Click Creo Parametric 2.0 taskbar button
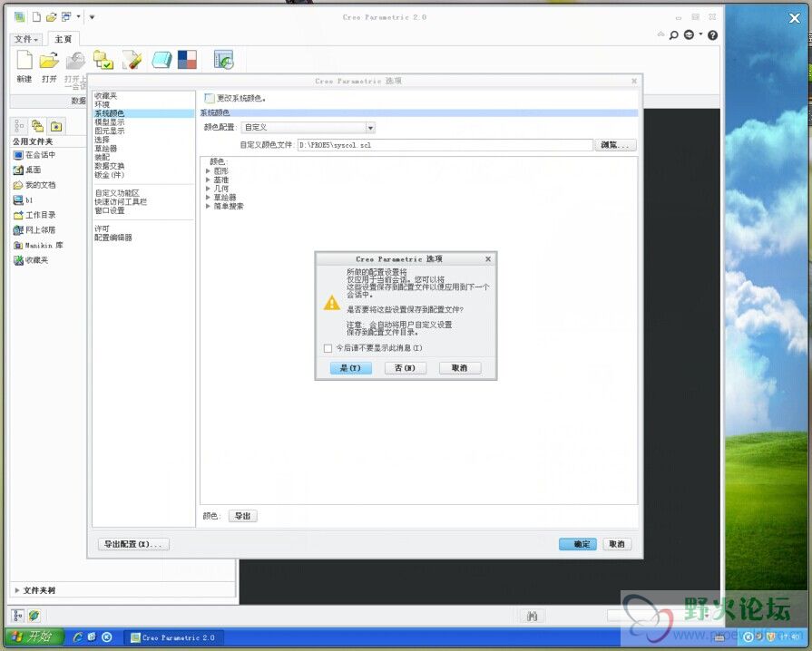Image resolution: width=812 pixels, height=651 pixels. tap(173, 637)
